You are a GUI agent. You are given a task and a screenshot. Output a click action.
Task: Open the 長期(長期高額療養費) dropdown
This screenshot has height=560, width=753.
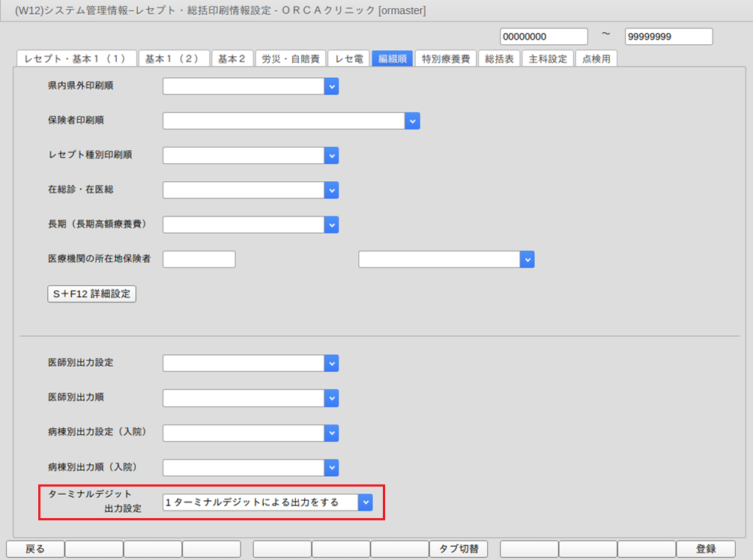click(331, 225)
